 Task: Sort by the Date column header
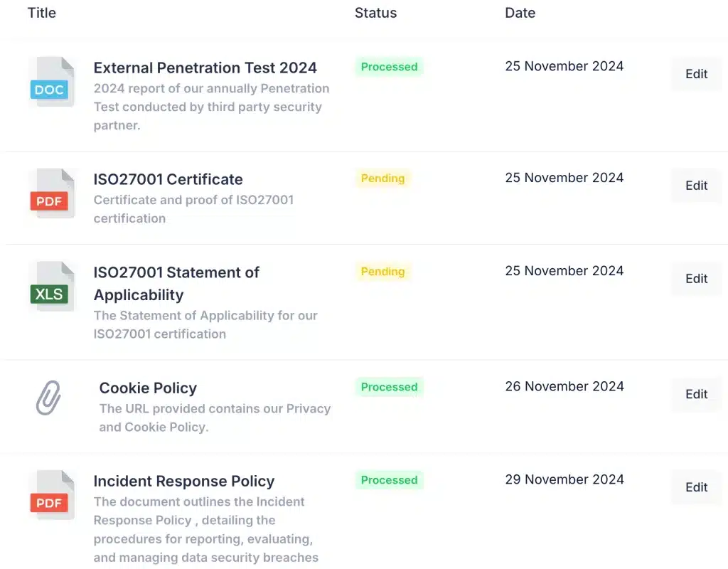tap(520, 13)
